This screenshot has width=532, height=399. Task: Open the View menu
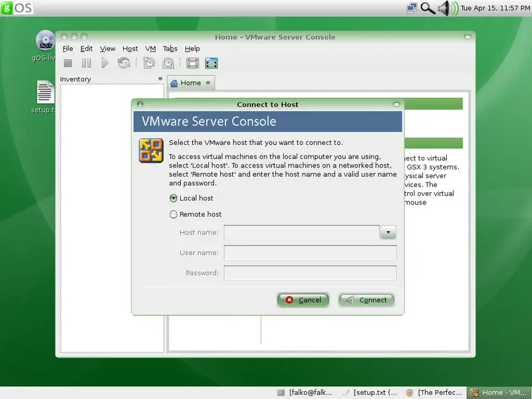click(108, 49)
